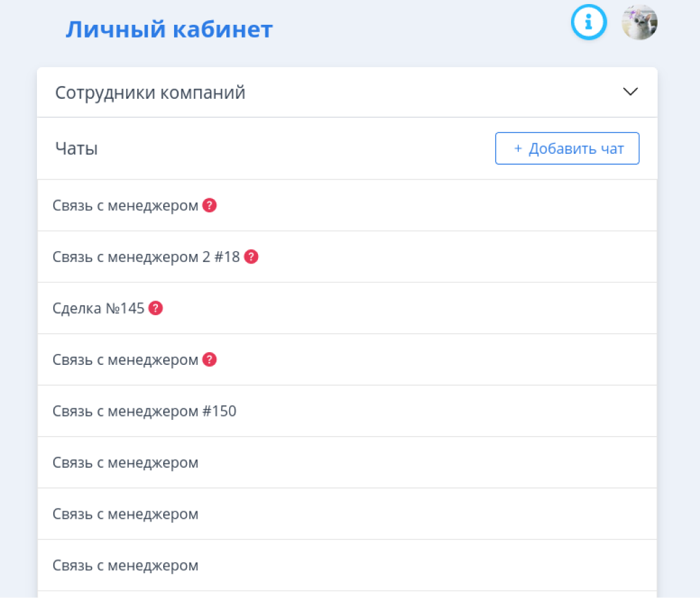Click the Личный кабинет title

click(169, 30)
